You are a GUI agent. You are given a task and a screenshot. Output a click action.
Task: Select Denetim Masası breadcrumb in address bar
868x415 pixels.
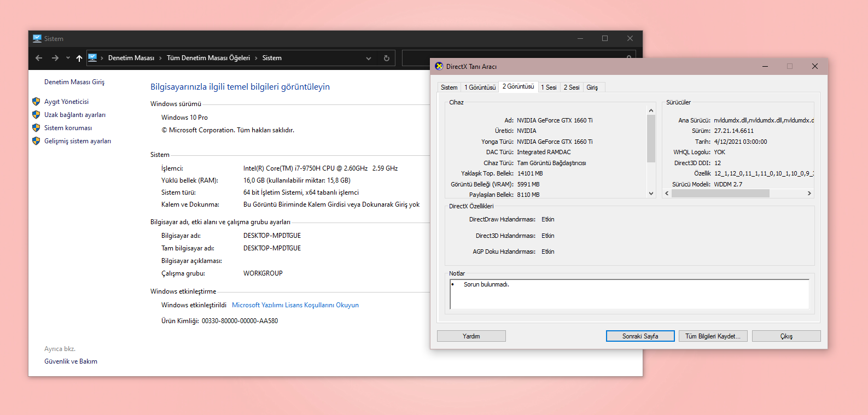coord(131,58)
